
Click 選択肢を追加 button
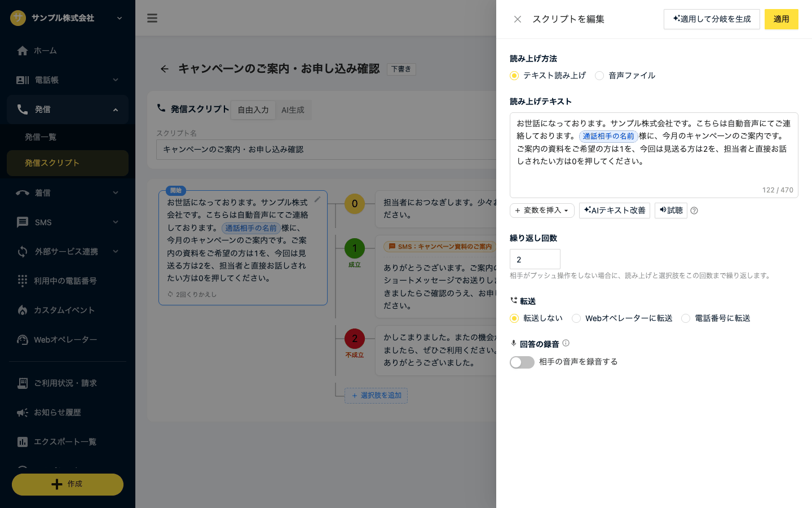(376, 396)
